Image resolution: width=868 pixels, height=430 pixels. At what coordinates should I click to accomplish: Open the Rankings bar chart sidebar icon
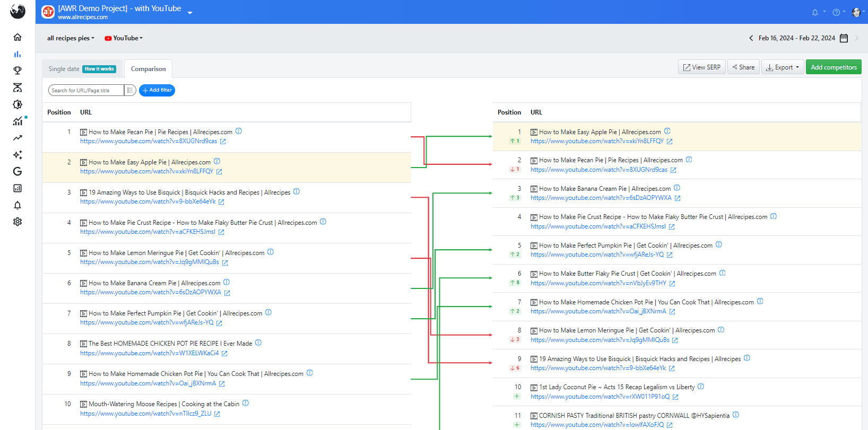coord(18,54)
